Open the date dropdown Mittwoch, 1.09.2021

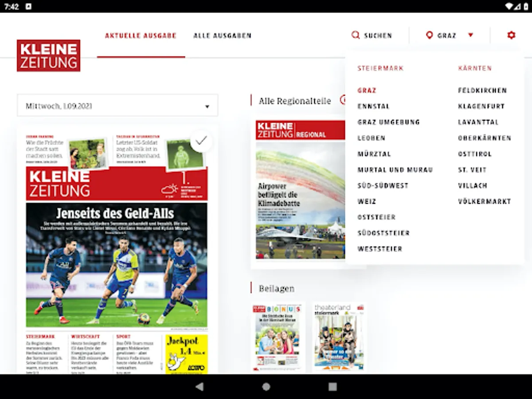[x=117, y=106]
